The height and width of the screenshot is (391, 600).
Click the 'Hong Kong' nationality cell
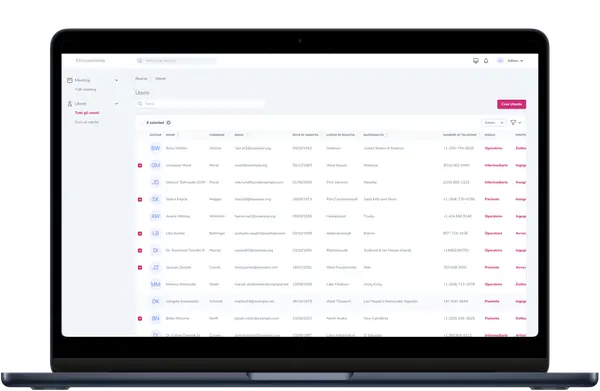372,284
